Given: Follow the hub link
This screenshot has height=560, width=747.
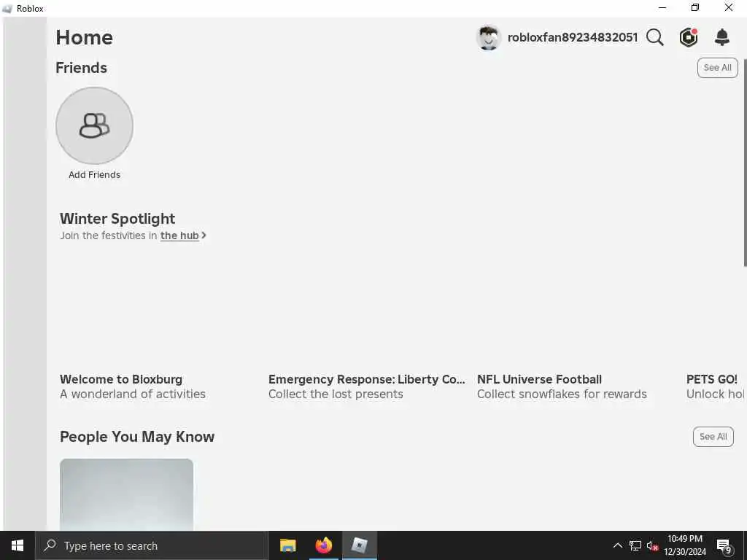Looking at the screenshot, I should 179,236.
